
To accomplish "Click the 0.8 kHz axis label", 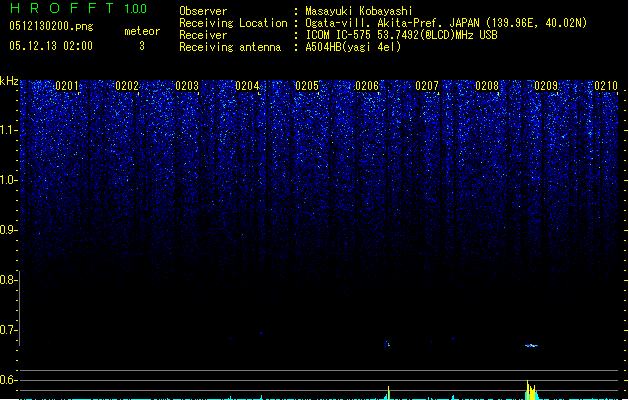I will 8,280.
